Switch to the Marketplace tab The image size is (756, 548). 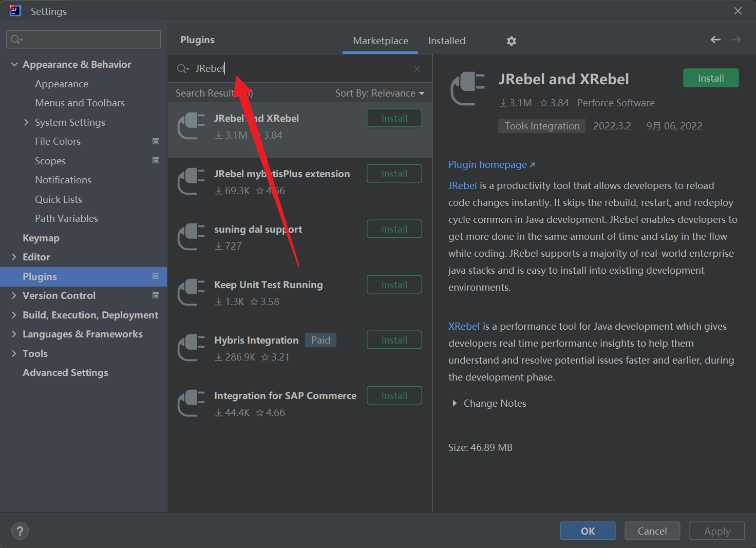381,41
